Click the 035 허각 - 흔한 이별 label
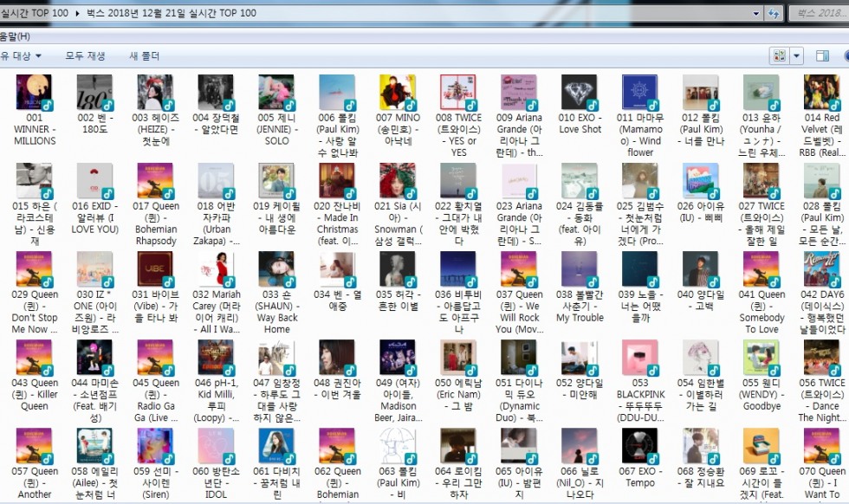849x504 pixels. [398, 300]
